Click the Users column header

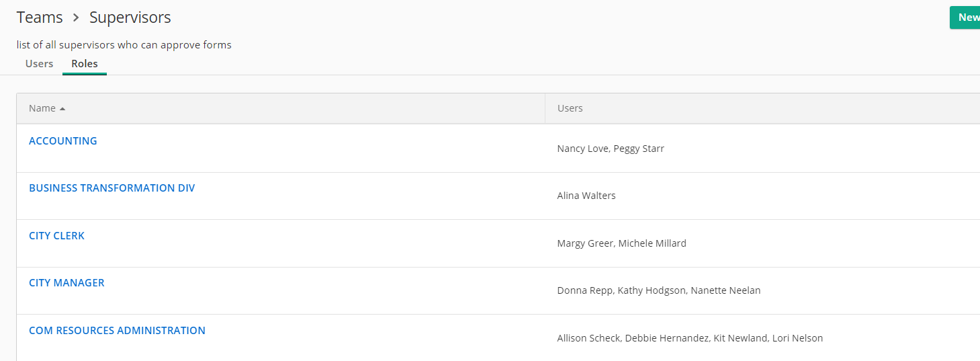point(570,108)
